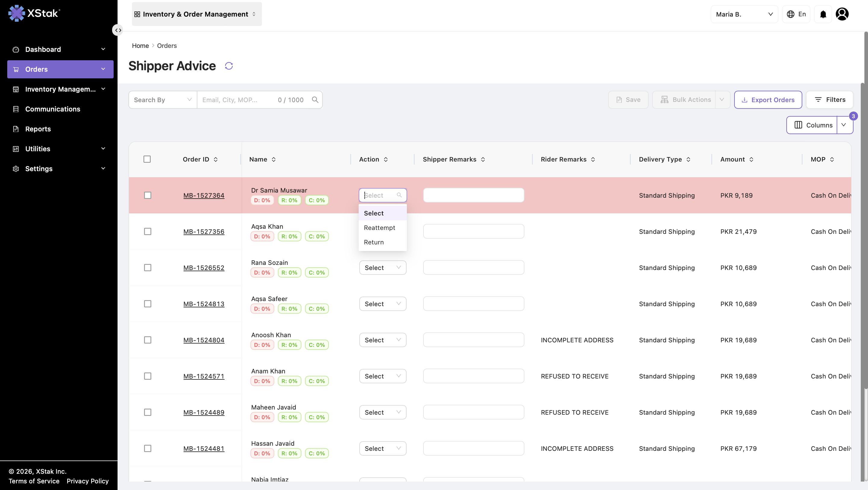Click the Inventory Management icon
The width and height of the screenshot is (868, 490).
16,89
